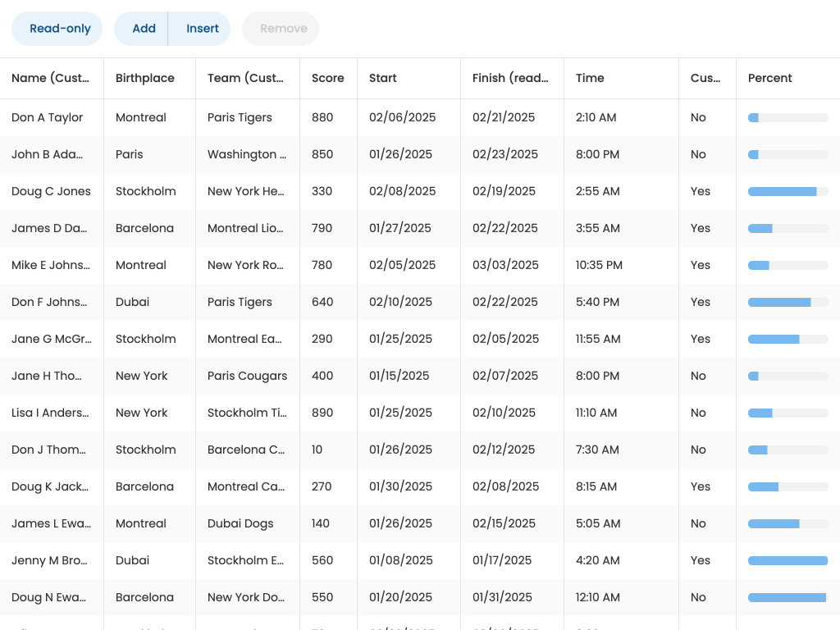The height and width of the screenshot is (630, 840).
Task: Select the 10:35 PM time cell
Action: pos(599,265)
